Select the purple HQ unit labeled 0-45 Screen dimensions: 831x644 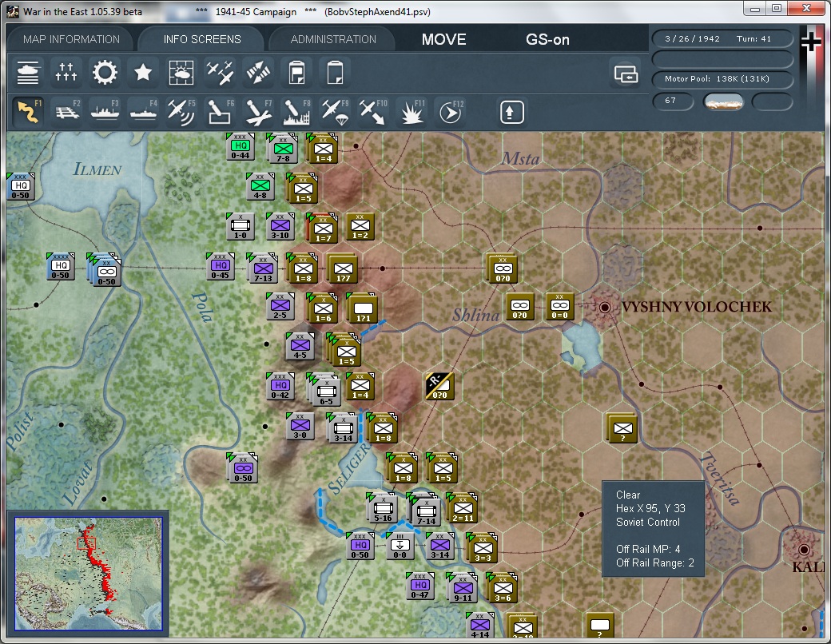pyautogui.click(x=220, y=267)
